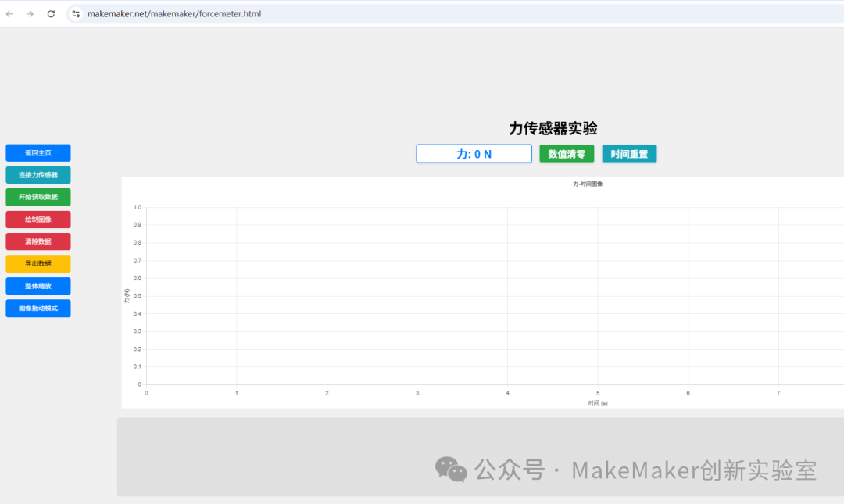Viewport: 844px width, 504px height.
Task: Reload the page with the refresh icon
Action: point(51,14)
